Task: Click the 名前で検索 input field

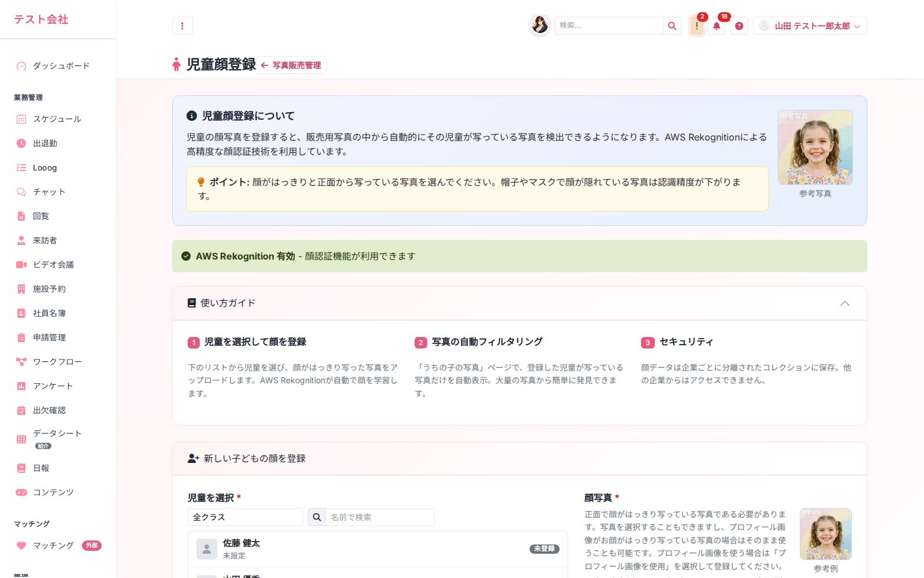Action: point(380,517)
